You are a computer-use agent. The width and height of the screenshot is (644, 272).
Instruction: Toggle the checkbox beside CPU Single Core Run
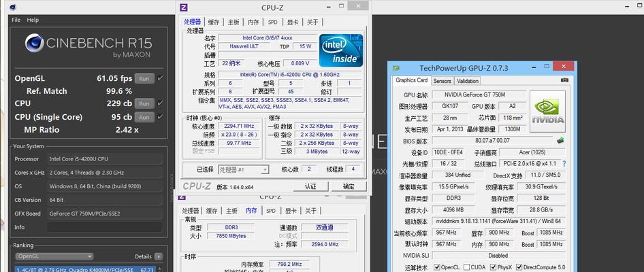coord(160,117)
